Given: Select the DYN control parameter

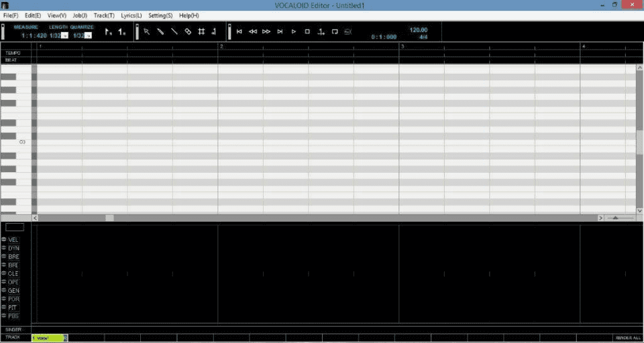Looking at the screenshot, I should click(13, 249).
